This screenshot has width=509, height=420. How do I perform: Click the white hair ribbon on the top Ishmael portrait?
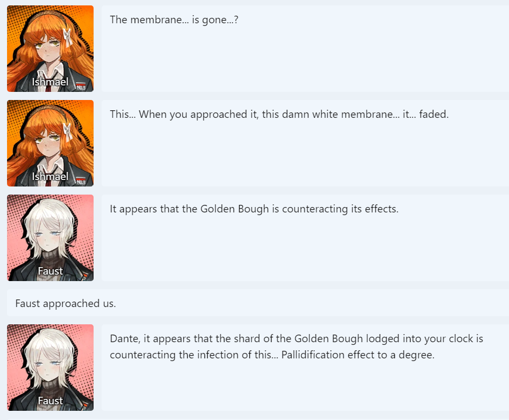pyautogui.click(x=68, y=37)
